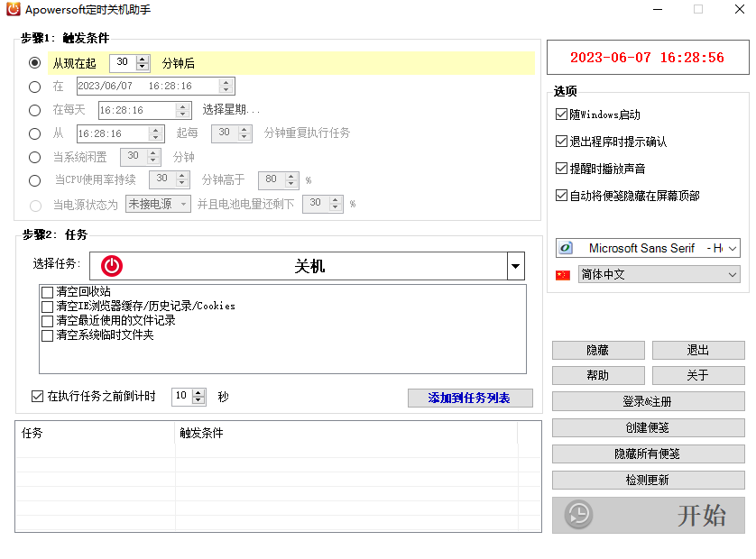Click the red clock display 2023-06-07
The width and height of the screenshot is (756, 559).
(648, 58)
